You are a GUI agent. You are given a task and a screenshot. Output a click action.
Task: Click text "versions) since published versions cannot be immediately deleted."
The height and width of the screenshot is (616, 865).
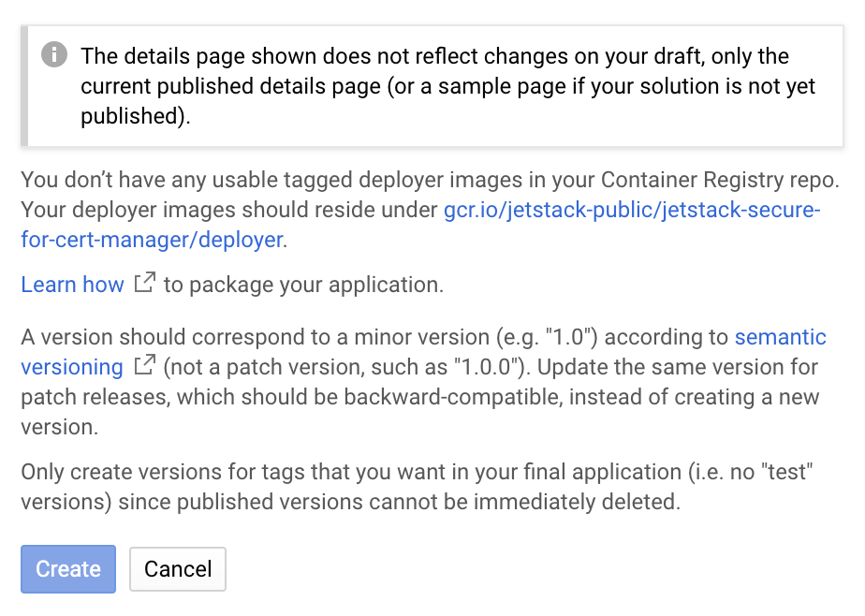[351, 502]
